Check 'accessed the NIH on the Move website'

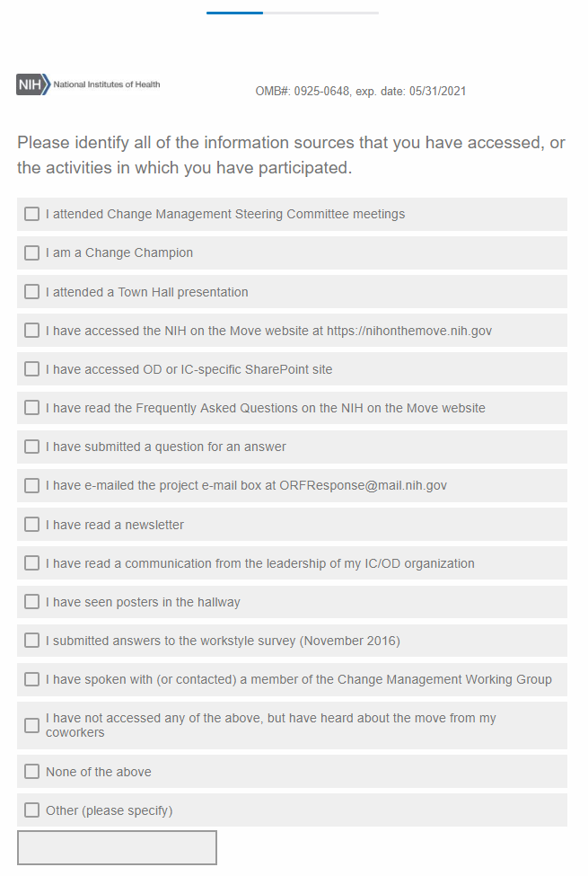(32, 331)
